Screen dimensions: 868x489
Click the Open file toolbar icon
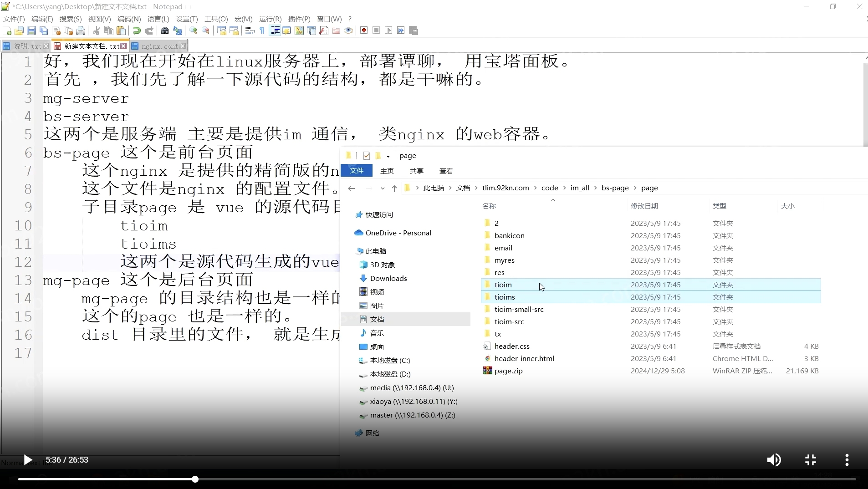pyautogui.click(x=19, y=31)
